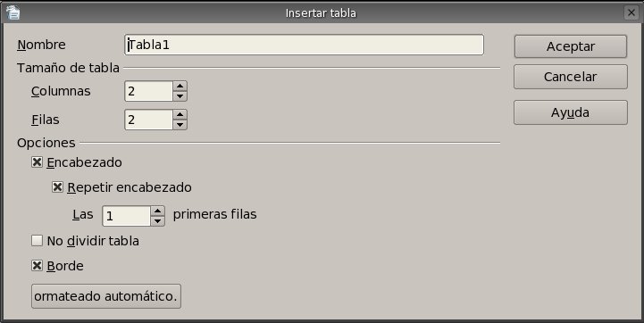Decrease Filas with the down arrow
The width and height of the screenshot is (644, 323).
(180, 125)
